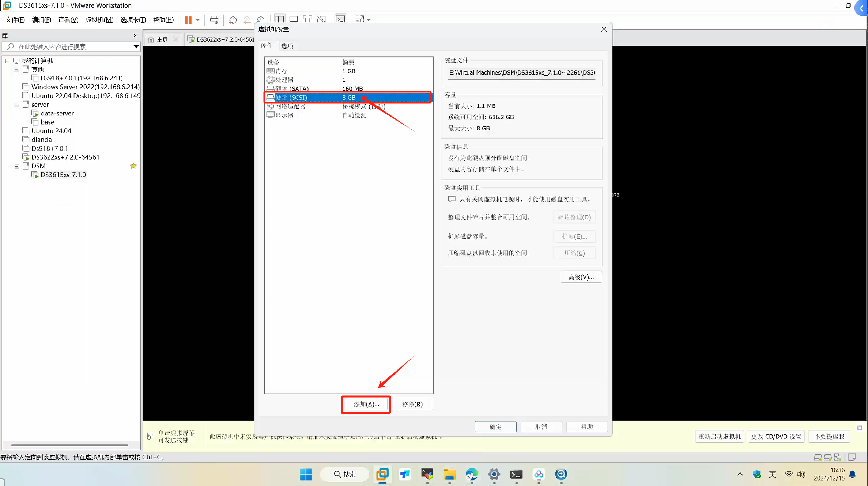
Task: Open the 虚拟机(M) menu
Action: click(99, 20)
